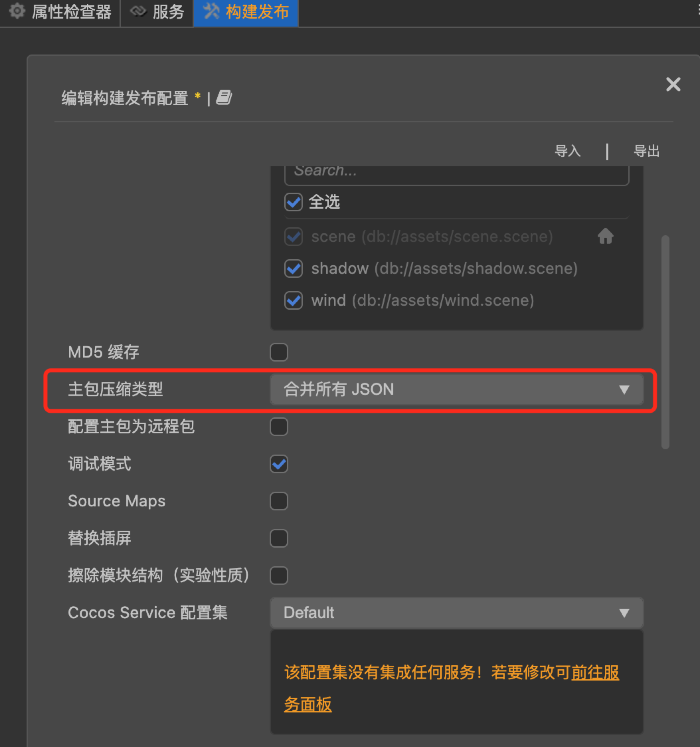Uncheck the wind scene checkbox

293,301
